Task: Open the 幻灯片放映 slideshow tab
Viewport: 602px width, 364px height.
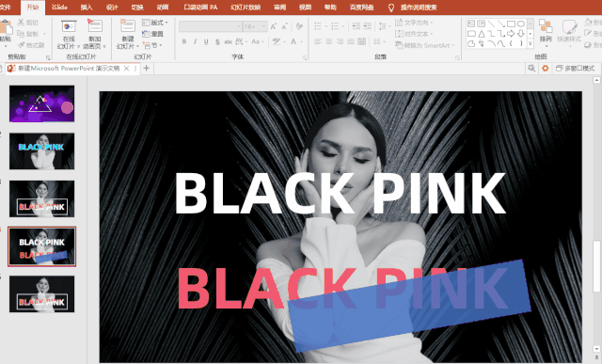Action: pyautogui.click(x=246, y=8)
